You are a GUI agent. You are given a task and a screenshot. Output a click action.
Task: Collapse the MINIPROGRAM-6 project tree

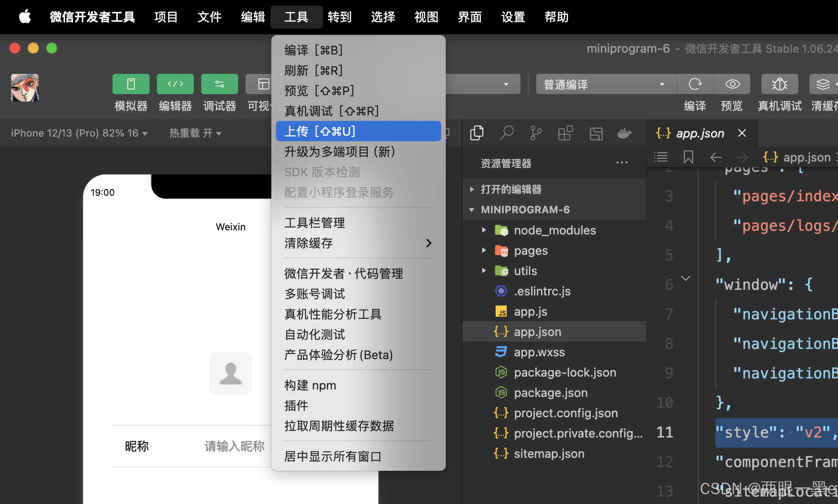[554, 210]
